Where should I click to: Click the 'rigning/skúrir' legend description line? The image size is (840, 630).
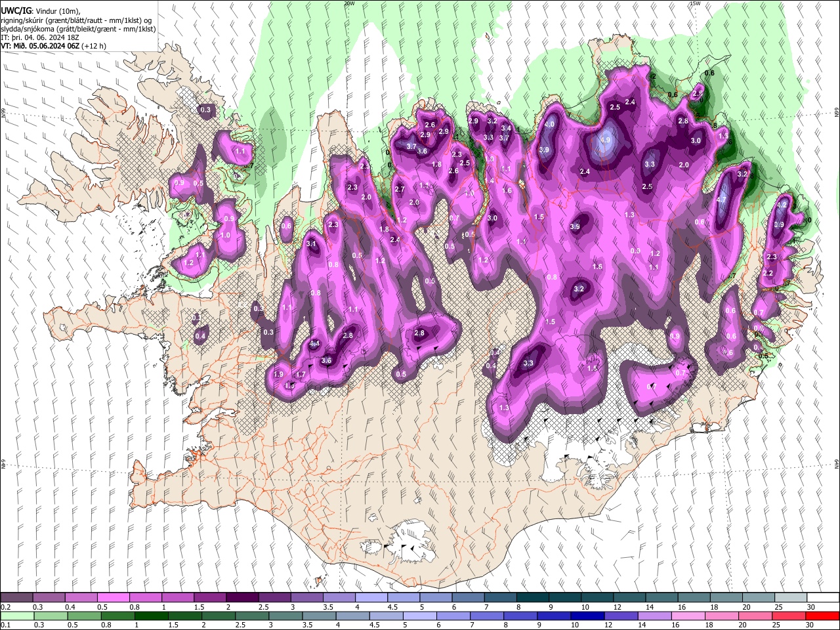click(75, 20)
